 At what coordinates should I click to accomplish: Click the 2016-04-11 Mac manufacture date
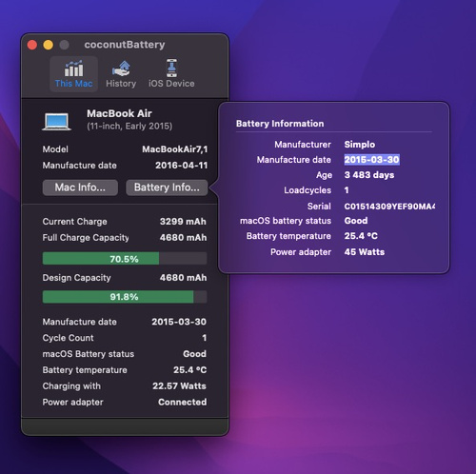tap(182, 166)
